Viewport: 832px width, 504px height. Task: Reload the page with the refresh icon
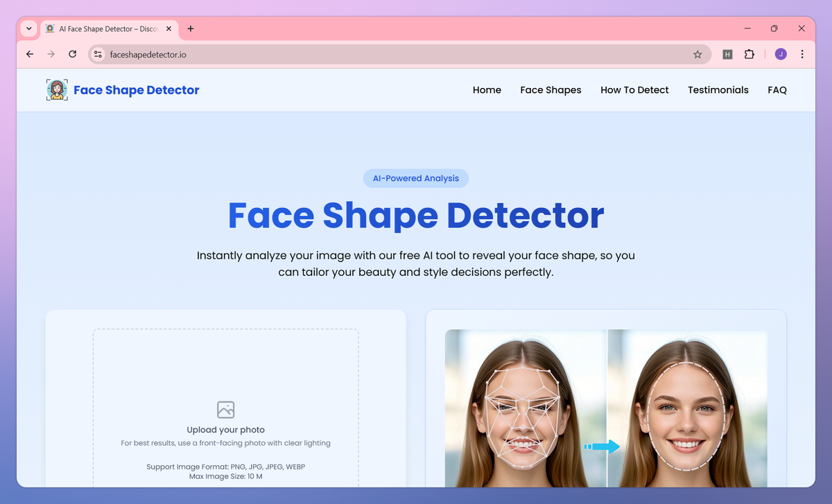72,53
